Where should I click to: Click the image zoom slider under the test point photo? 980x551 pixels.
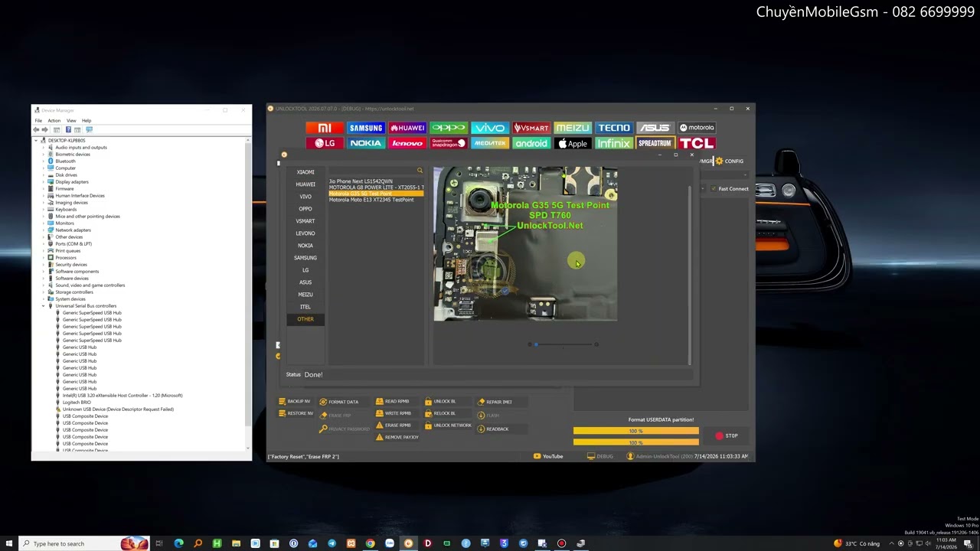pyautogui.click(x=563, y=344)
